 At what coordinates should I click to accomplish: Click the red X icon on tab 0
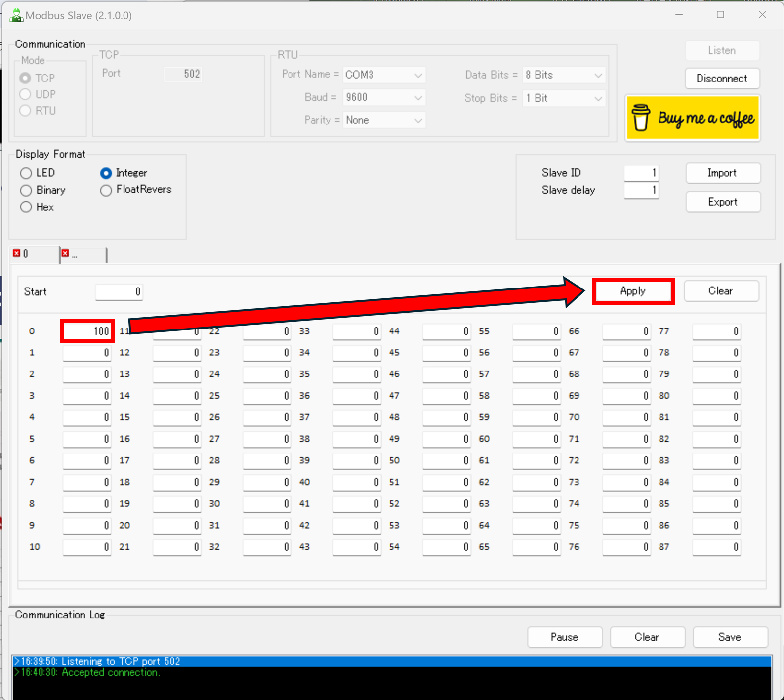[x=17, y=253]
